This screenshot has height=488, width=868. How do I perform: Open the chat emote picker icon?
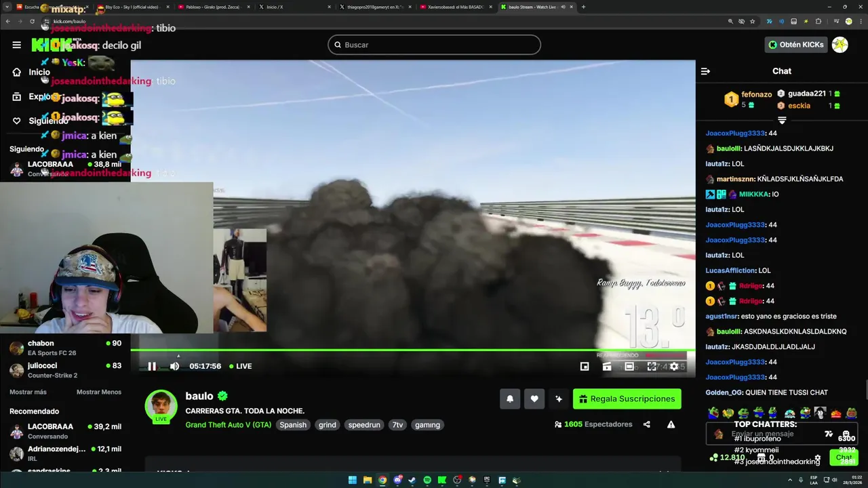pos(846,434)
